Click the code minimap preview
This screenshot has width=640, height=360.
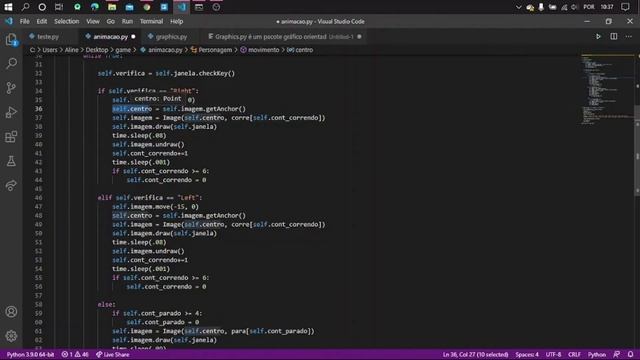(607, 90)
